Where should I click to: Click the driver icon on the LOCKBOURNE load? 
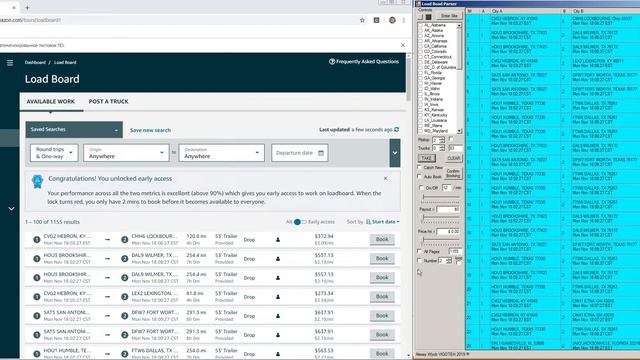[x=278, y=240]
